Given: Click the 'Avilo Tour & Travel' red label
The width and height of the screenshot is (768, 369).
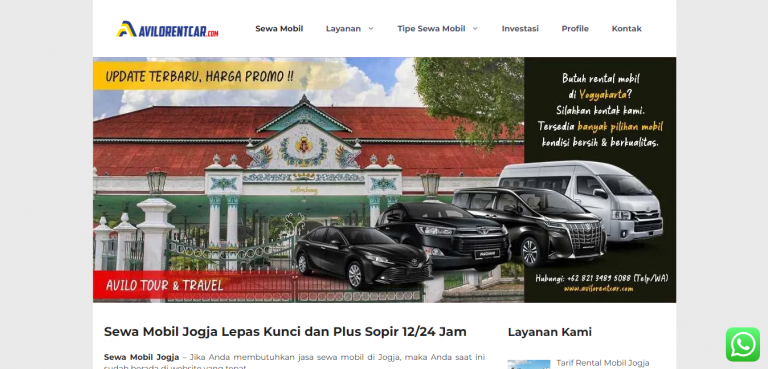Looking at the screenshot, I should 165,285.
